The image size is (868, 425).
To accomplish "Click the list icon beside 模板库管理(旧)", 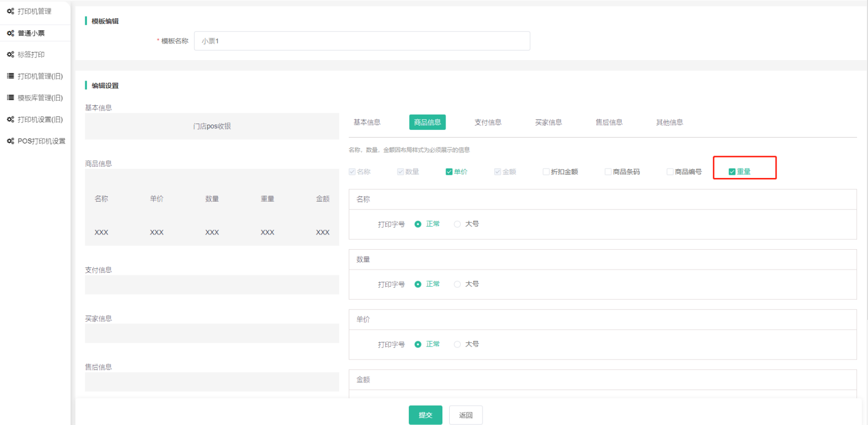I will [10, 98].
